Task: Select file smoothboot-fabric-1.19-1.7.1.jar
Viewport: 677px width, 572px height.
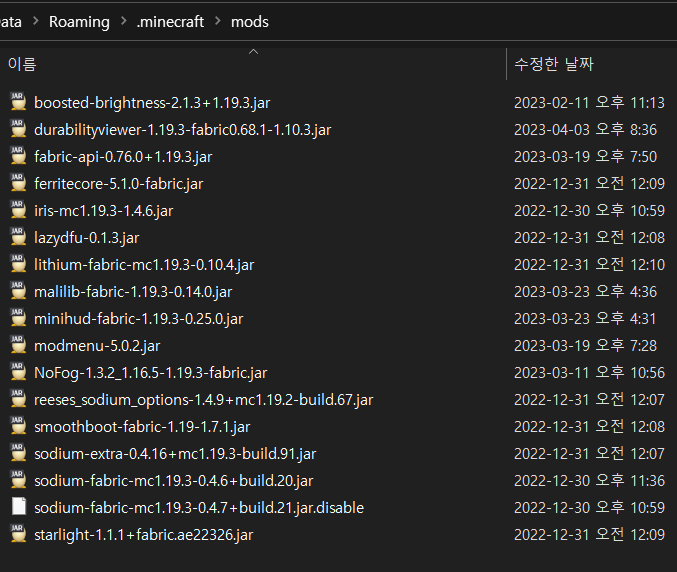Action: pos(142,427)
